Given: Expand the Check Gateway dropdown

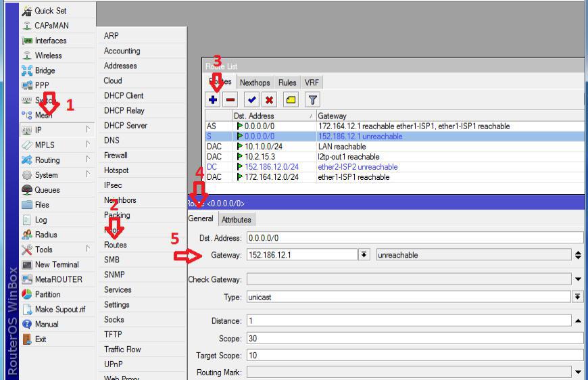Looking at the screenshot, I should pyautogui.click(x=578, y=279).
